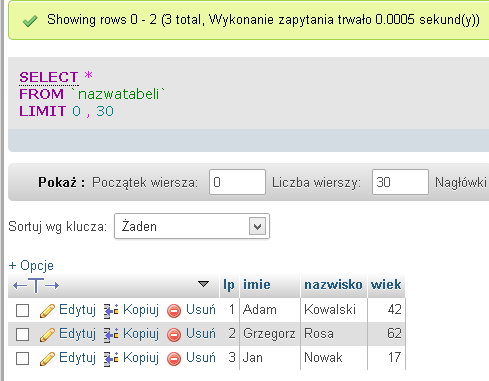Click the copy icon in Jan Nowak's row
Screen dimensions: 489x381
111,359
